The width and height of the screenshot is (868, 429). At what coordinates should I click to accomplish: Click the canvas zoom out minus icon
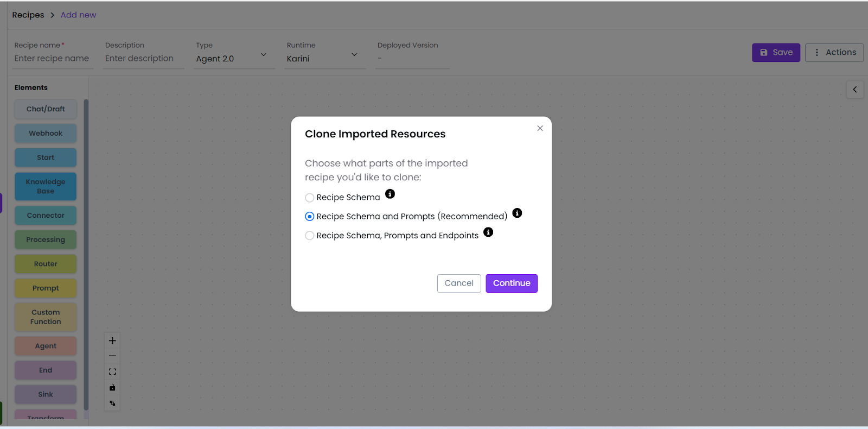click(x=112, y=356)
